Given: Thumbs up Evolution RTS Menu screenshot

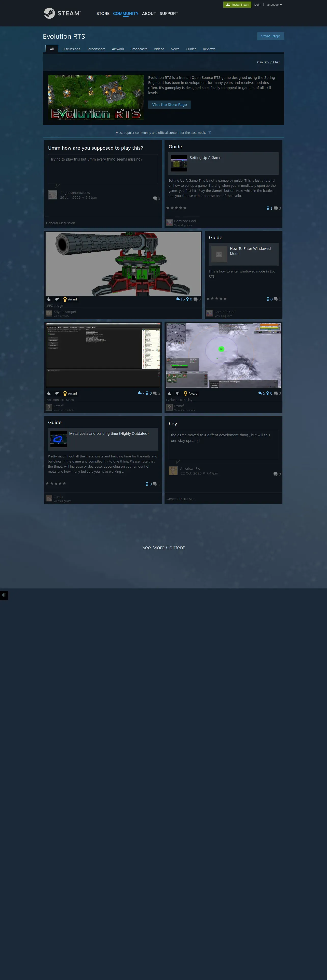Looking at the screenshot, I should point(49,393).
